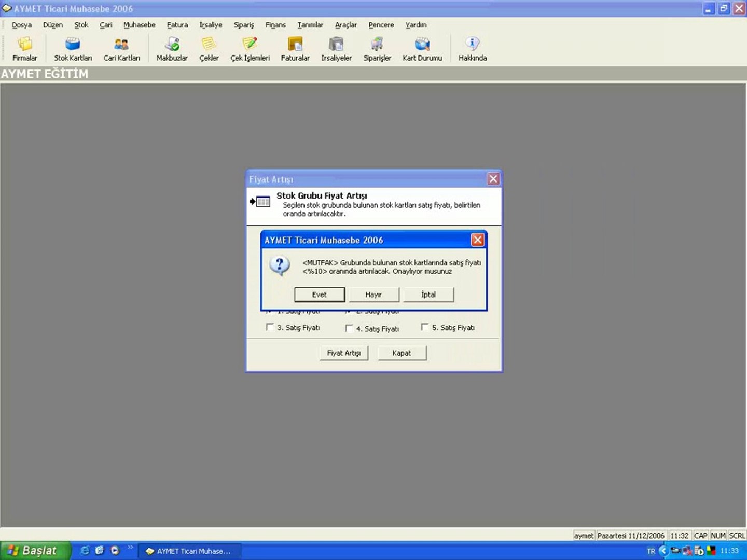Click the 'AYMET EĞİTİM' company header text
Image resolution: width=747 pixels, height=560 pixels.
[45, 74]
